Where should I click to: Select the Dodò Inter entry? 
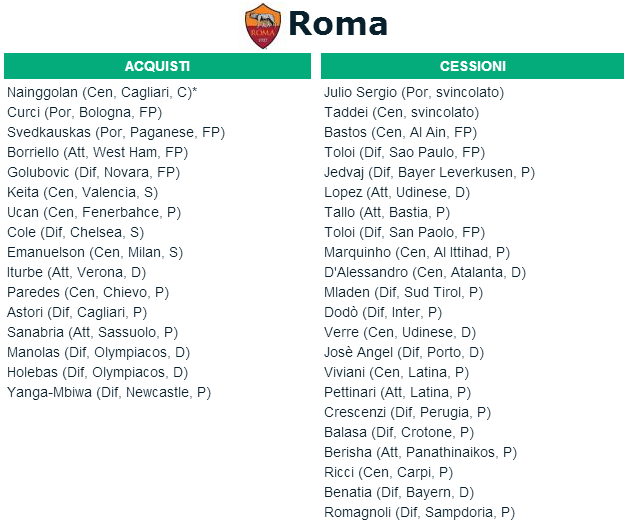point(383,312)
